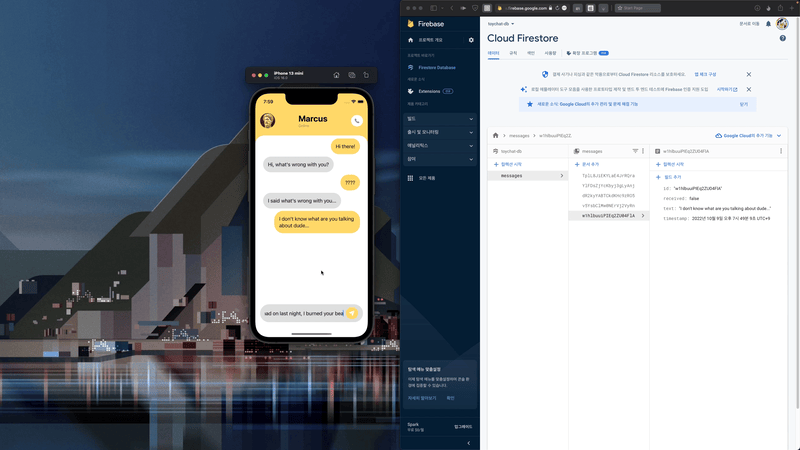The width and height of the screenshot is (800, 450).
Task: Select the 데이터 tab
Action: [x=493, y=53]
